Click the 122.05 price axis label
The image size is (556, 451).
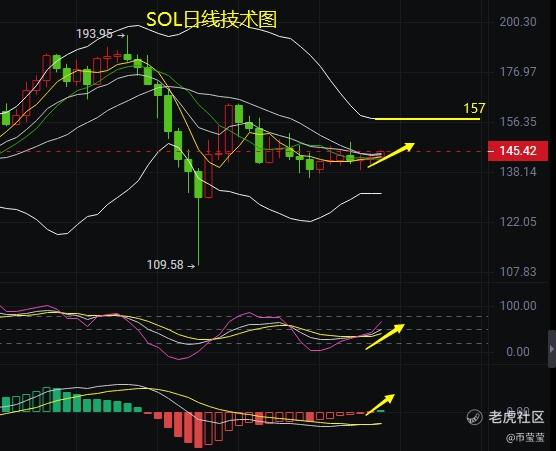(x=518, y=222)
